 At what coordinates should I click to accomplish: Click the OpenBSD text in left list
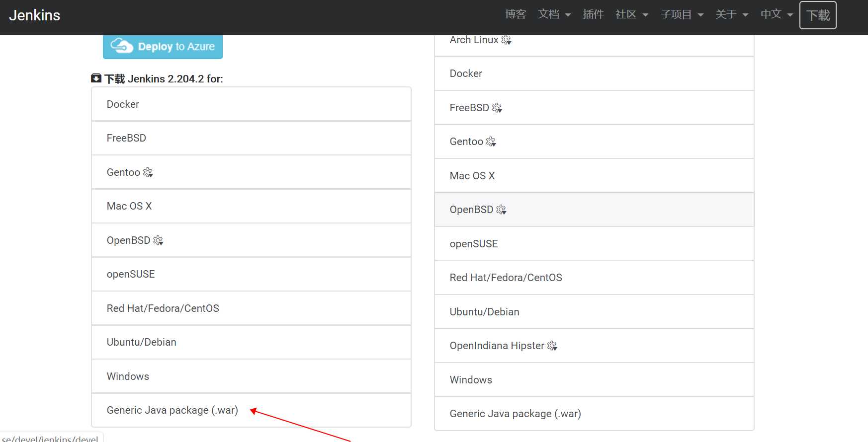(128, 240)
